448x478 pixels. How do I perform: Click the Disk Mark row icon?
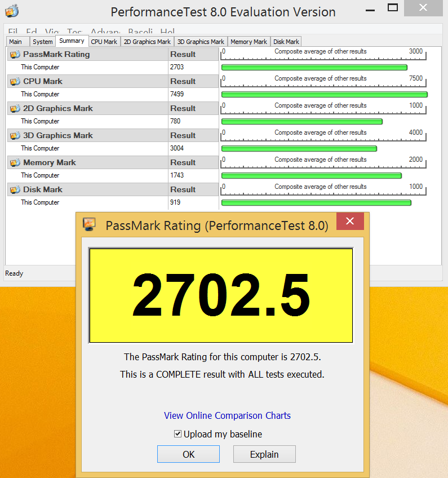tap(15, 190)
